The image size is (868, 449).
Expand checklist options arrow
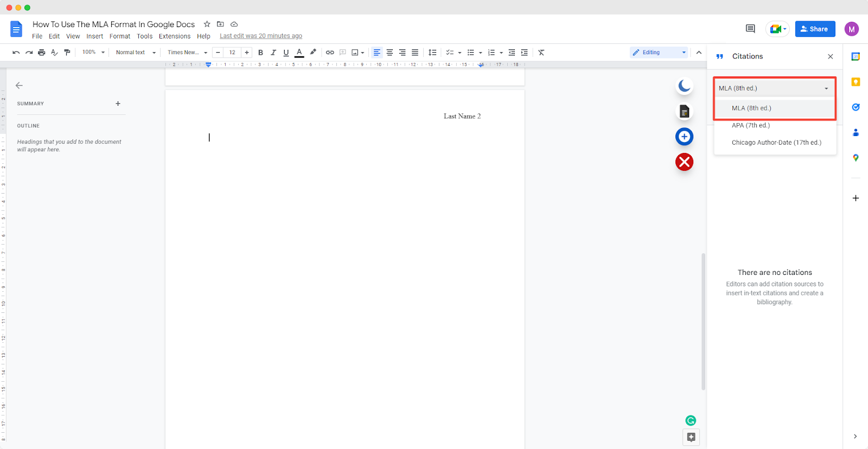click(x=459, y=53)
